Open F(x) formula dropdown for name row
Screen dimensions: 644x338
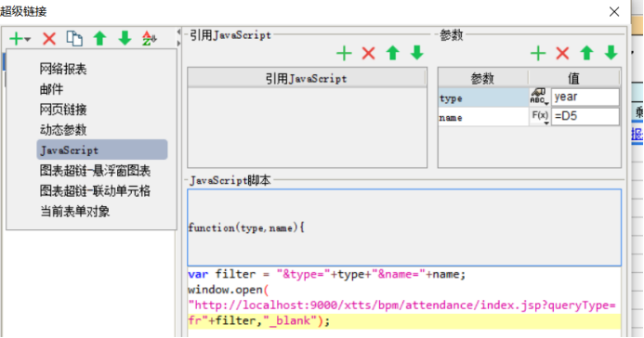(x=540, y=117)
